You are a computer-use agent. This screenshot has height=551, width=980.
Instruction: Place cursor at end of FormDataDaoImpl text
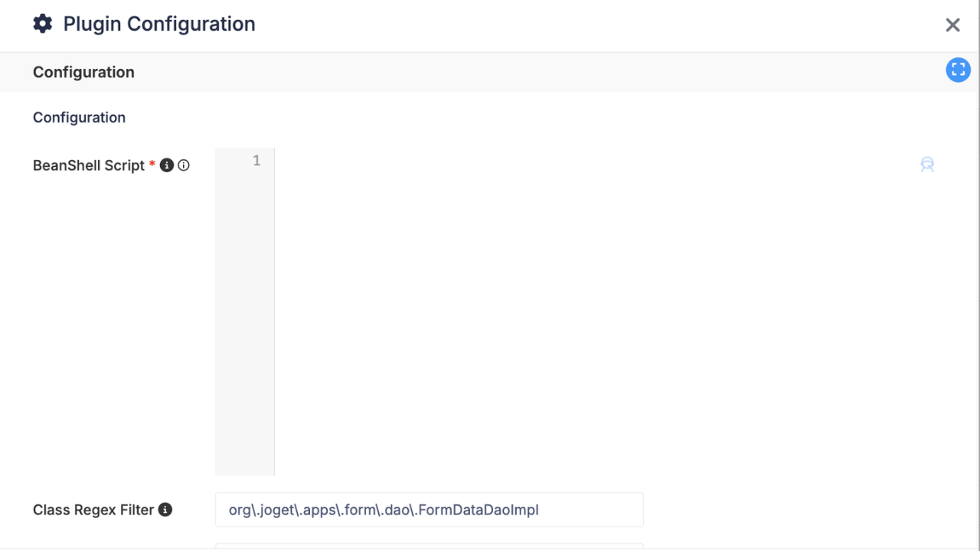pyautogui.click(x=540, y=510)
